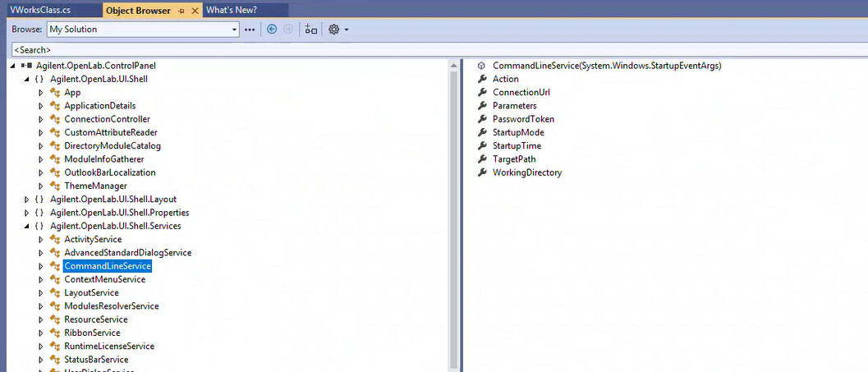
Task: Select the CommandLineService(System.Windows.StartupEventArgs) constructor member
Action: (x=607, y=66)
